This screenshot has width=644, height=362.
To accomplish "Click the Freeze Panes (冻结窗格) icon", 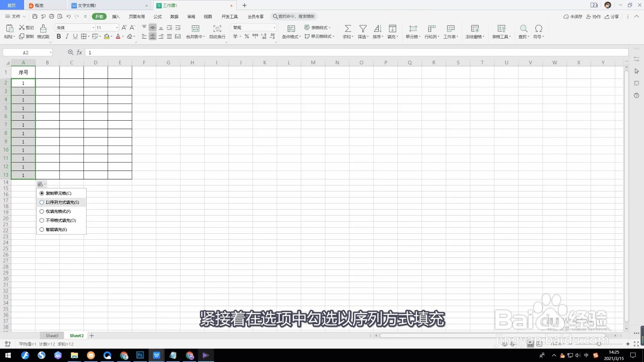I will click(475, 28).
